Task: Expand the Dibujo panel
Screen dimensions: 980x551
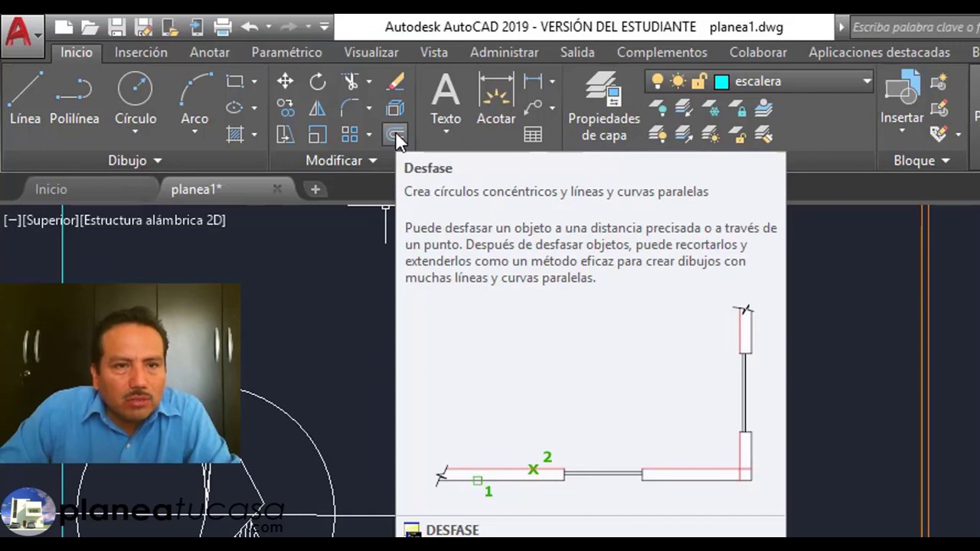Action: click(x=135, y=161)
